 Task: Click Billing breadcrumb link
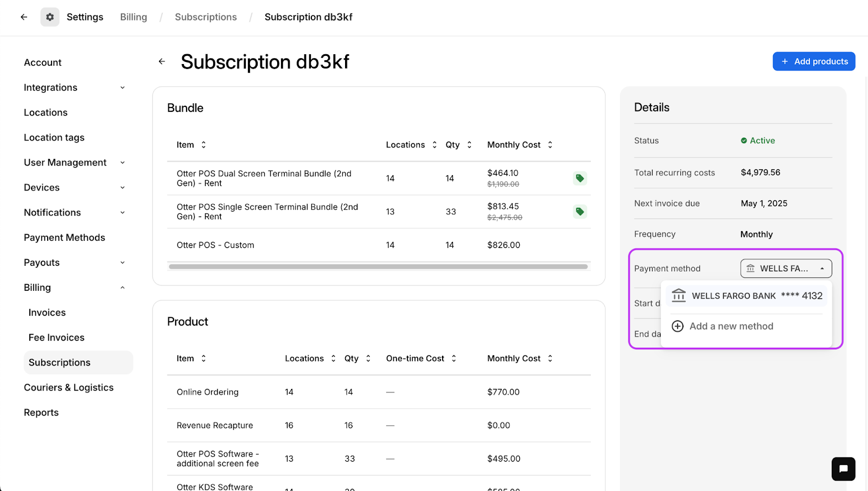[133, 17]
